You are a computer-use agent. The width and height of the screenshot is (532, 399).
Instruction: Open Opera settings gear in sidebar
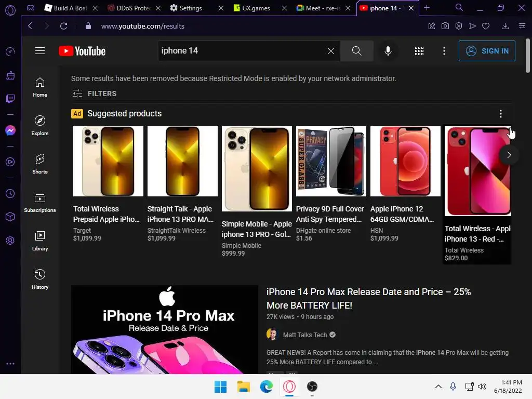tap(10, 241)
